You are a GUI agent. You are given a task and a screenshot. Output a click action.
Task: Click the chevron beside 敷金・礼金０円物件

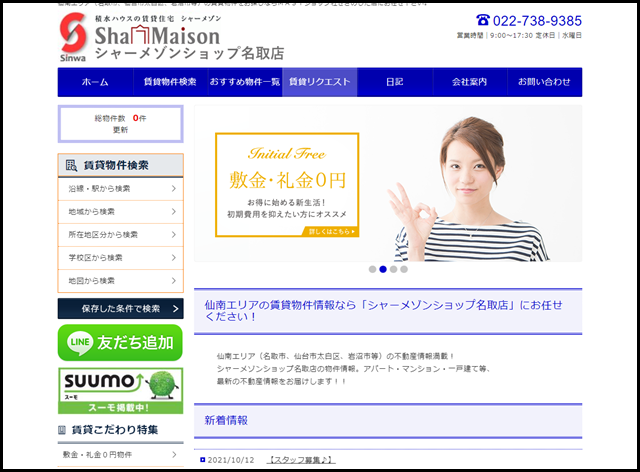pos(174,454)
